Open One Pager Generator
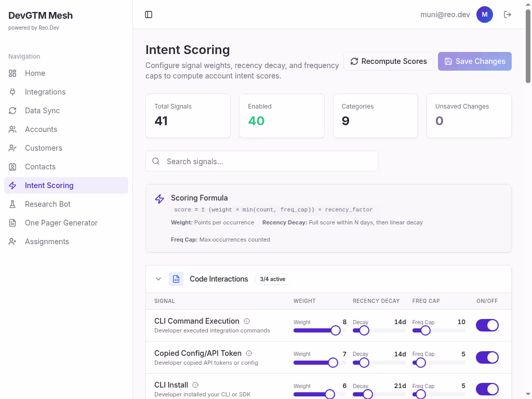532x399 pixels. point(66,223)
